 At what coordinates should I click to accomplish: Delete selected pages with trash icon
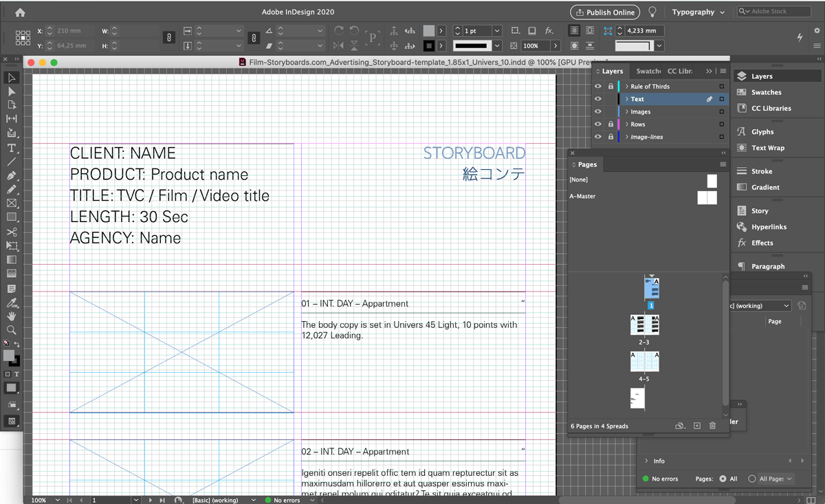coord(712,426)
